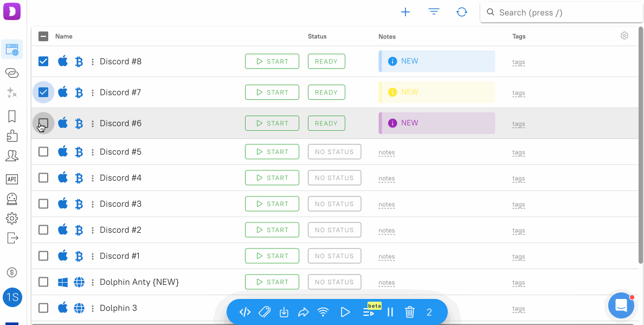Viewport: 644px width, 325px height.
Task: Uncheck the Discord #8 checkbox
Action: pyautogui.click(x=43, y=61)
